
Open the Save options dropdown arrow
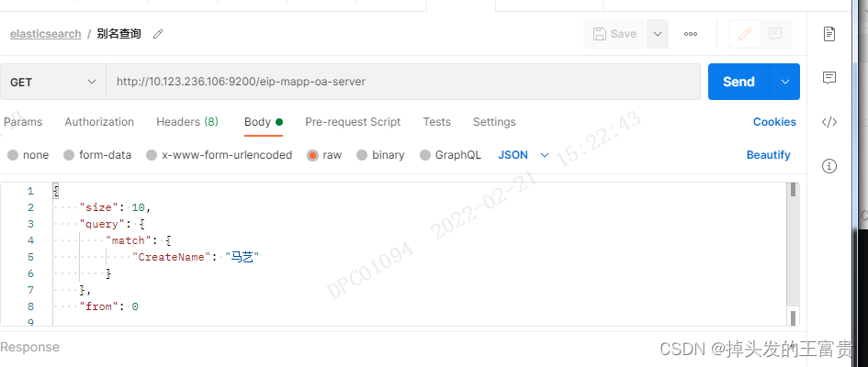[x=658, y=34]
